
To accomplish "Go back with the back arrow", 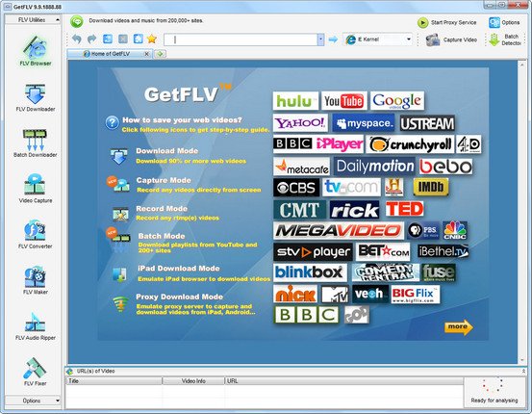I will pos(77,39).
